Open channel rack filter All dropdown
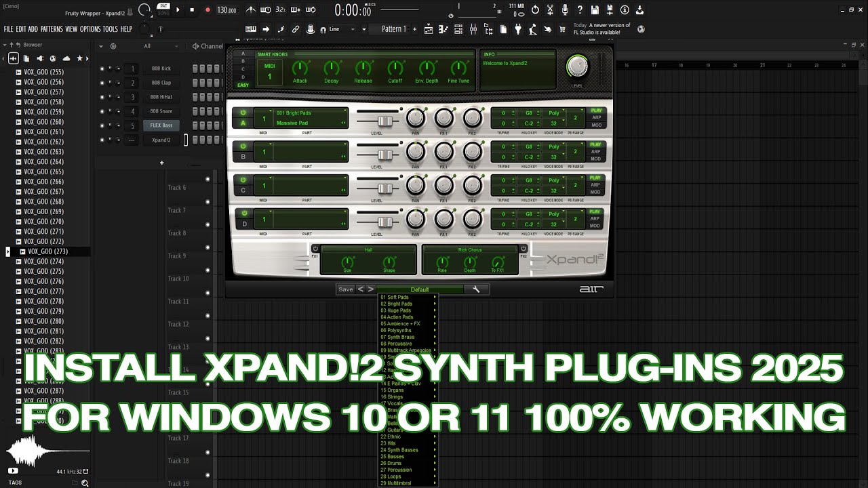 [146, 46]
